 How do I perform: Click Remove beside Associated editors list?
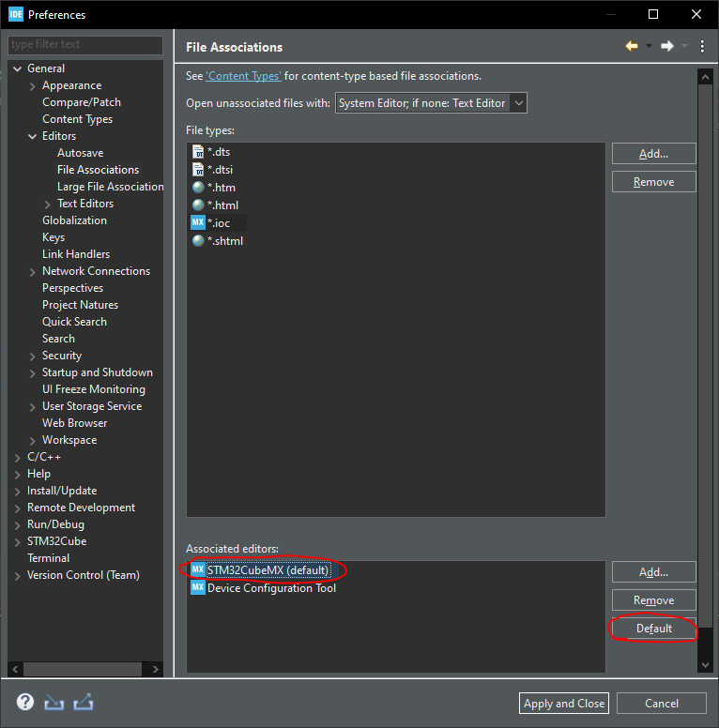(653, 600)
